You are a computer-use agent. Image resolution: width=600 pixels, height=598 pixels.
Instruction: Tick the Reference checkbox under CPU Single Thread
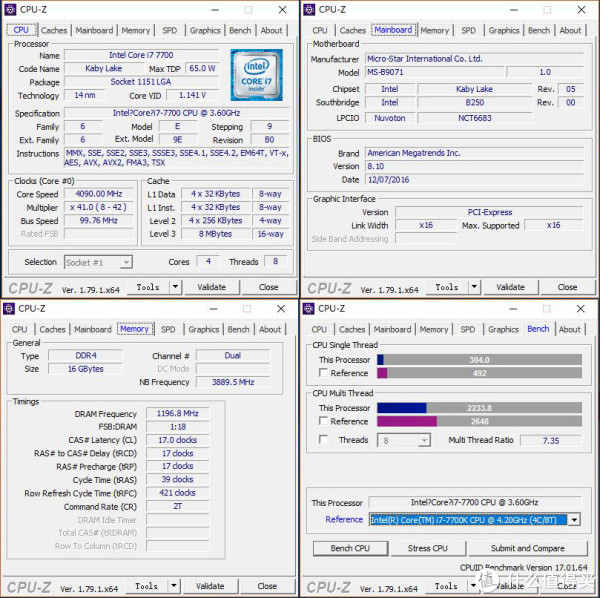click(x=323, y=372)
